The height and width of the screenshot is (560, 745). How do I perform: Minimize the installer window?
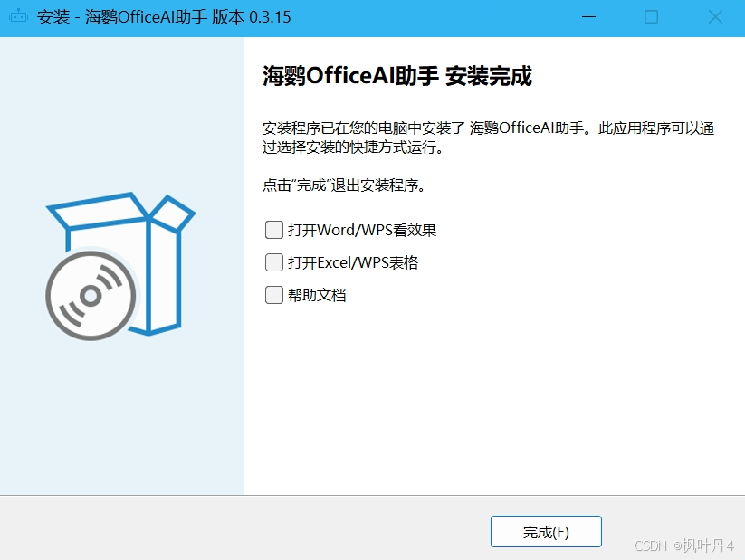coord(588,17)
